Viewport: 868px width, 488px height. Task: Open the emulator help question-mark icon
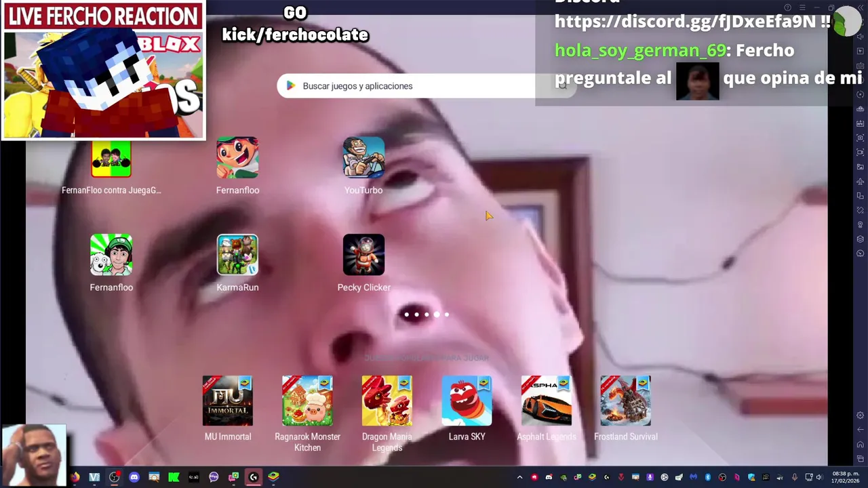(x=787, y=7)
